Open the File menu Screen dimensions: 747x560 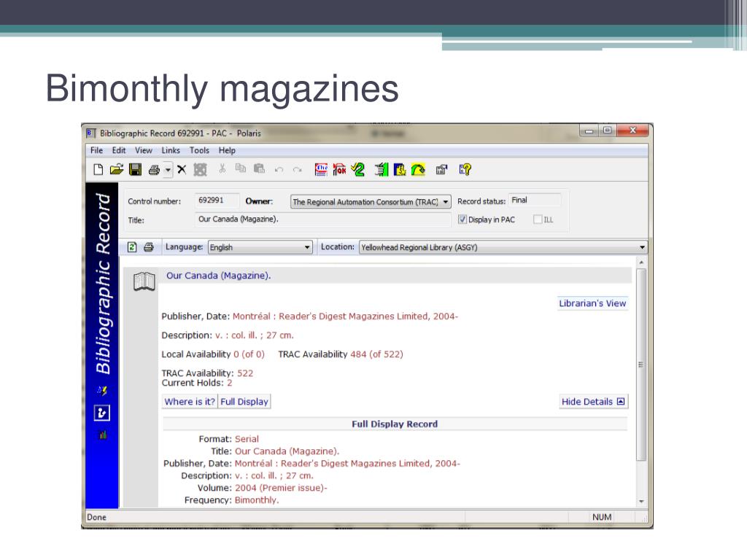click(x=97, y=150)
